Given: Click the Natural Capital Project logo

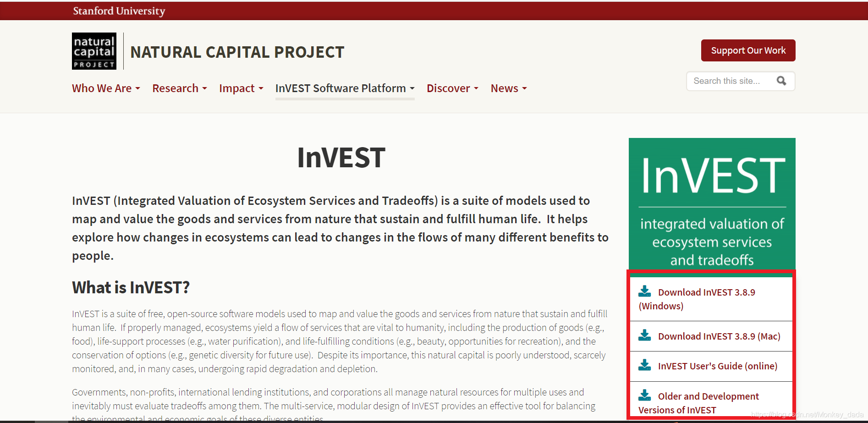Looking at the screenshot, I should [94, 51].
